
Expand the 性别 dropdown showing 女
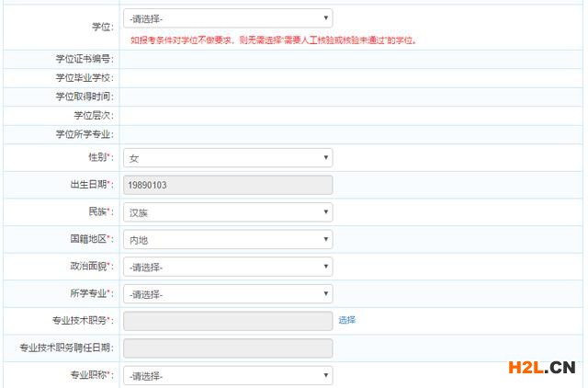pyautogui.click(x=227, y=158)
